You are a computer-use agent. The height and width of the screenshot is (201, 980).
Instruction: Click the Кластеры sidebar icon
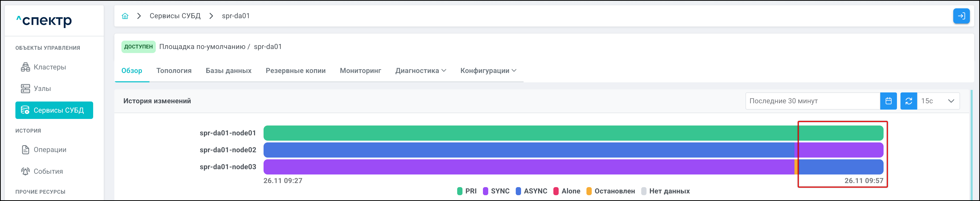[25, 67]
